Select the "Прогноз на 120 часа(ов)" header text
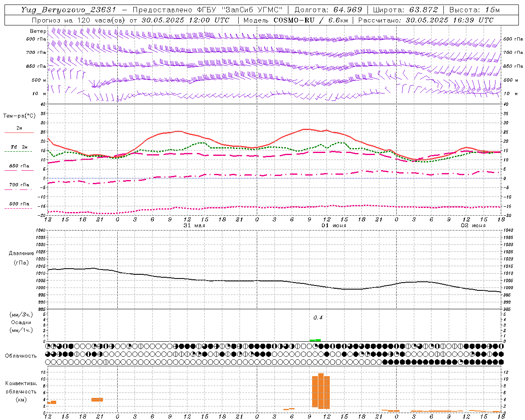 tap(79, 20)
